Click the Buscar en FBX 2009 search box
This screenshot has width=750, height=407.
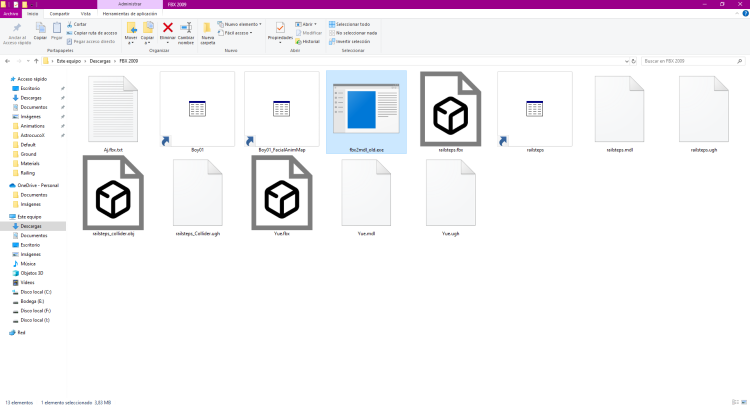click(690, 60)
